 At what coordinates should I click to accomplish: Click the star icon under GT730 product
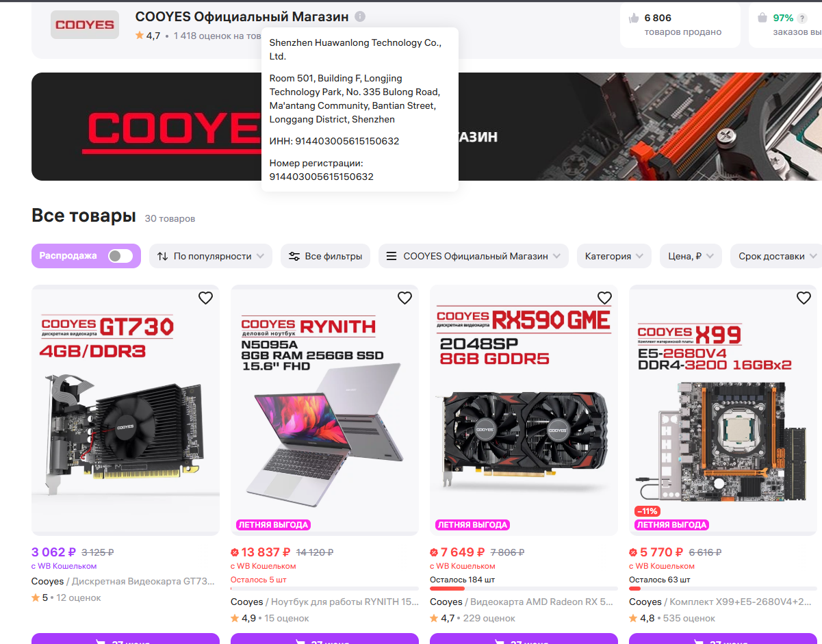coord(36,597)
